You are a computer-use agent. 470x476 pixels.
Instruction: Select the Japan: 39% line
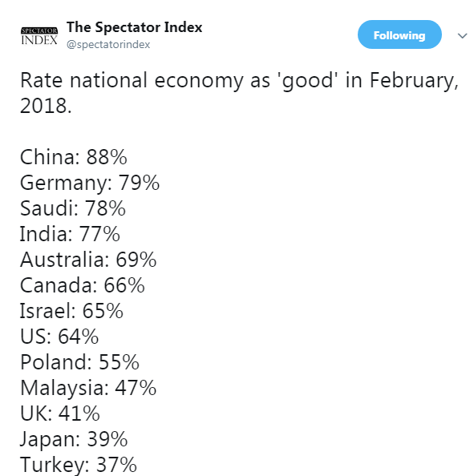tap(74, 440)
